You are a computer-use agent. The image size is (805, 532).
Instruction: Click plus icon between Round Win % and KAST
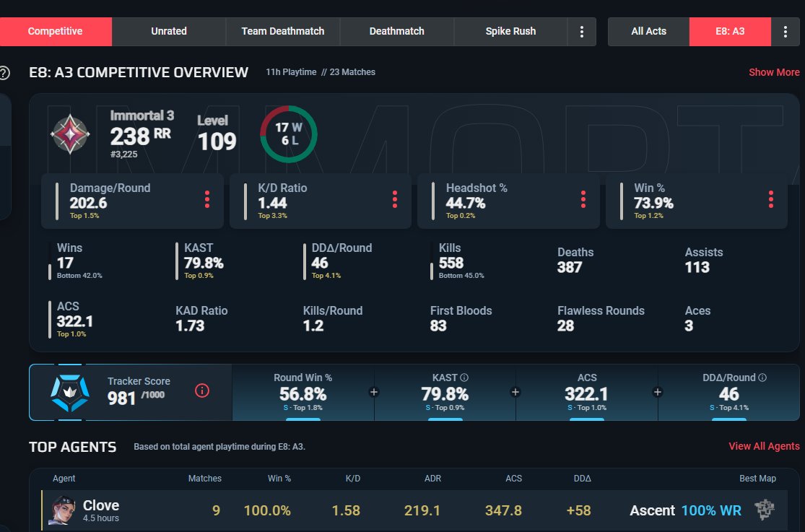(x=374, y=393)
